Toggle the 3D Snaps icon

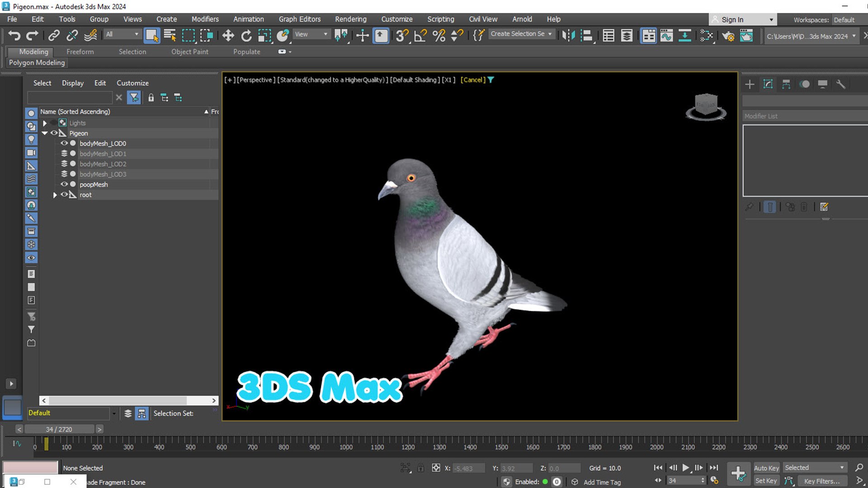tap(402, 35)
